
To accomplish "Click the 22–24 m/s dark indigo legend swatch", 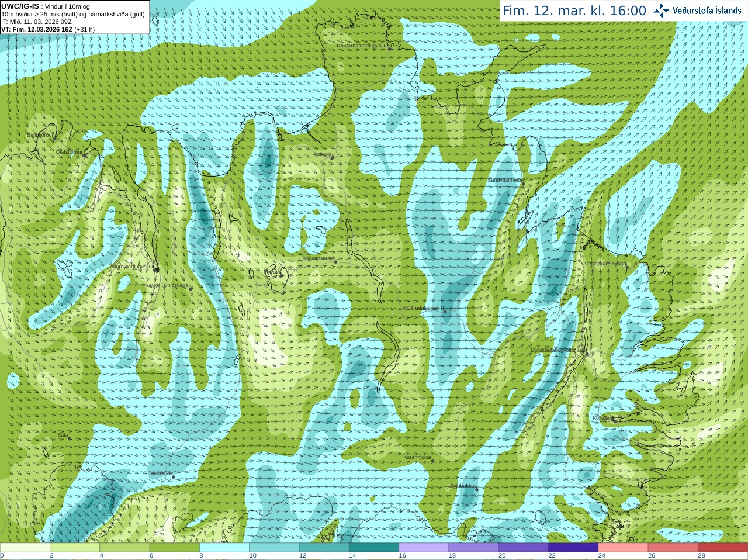I will pos(573,548).
